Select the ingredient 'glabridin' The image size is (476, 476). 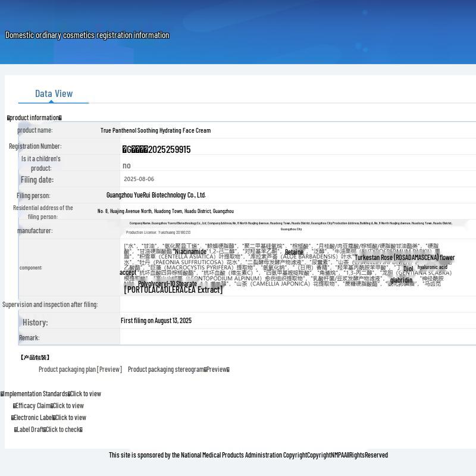pos(401,280)
